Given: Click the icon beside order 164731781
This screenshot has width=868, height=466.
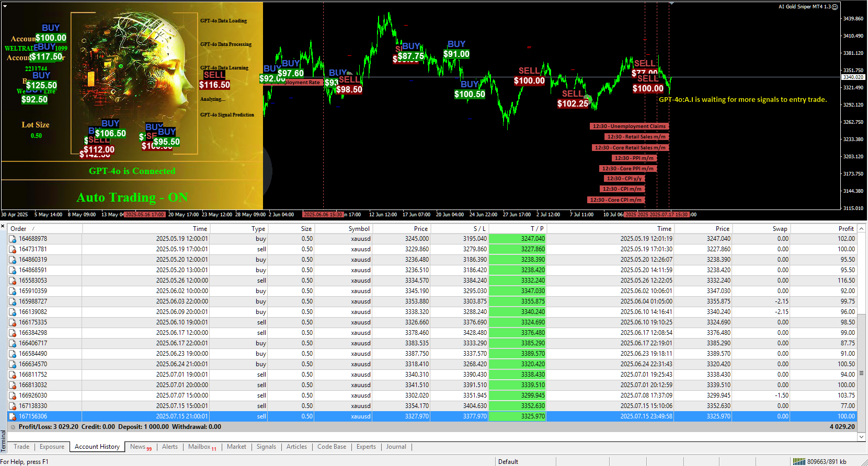Looking at the screenshot, I should (x=13, y=249).
